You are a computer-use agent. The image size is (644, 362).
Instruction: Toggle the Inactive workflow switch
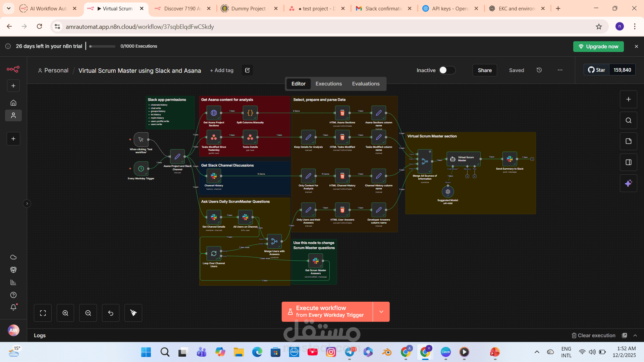click(x=447, y=70)
